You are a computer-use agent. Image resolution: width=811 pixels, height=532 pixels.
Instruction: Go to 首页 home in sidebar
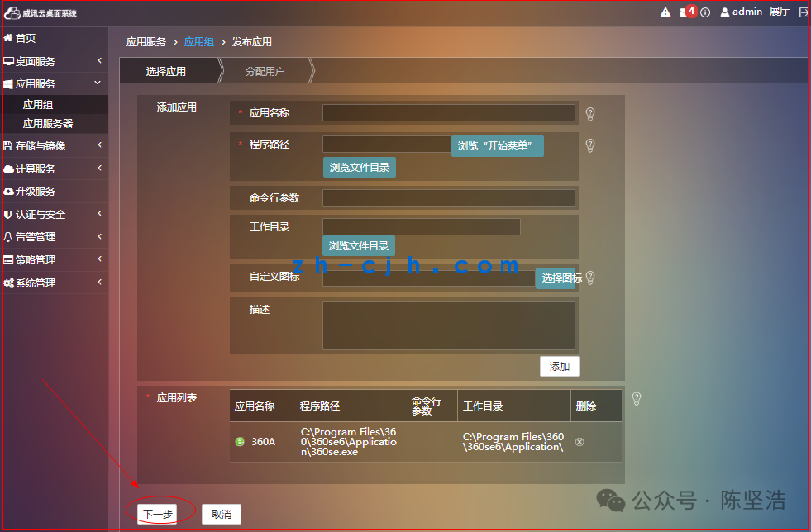(55, 38)
